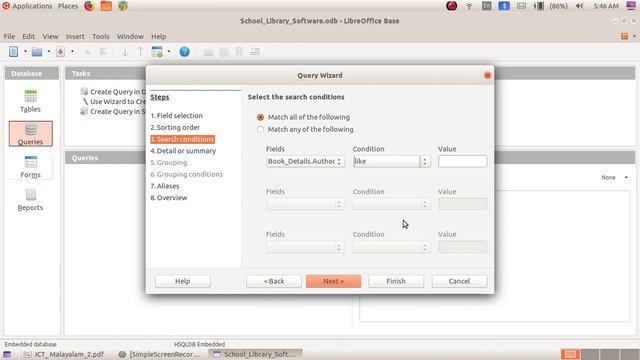Click the Next > button

click(x=333, y=281)
